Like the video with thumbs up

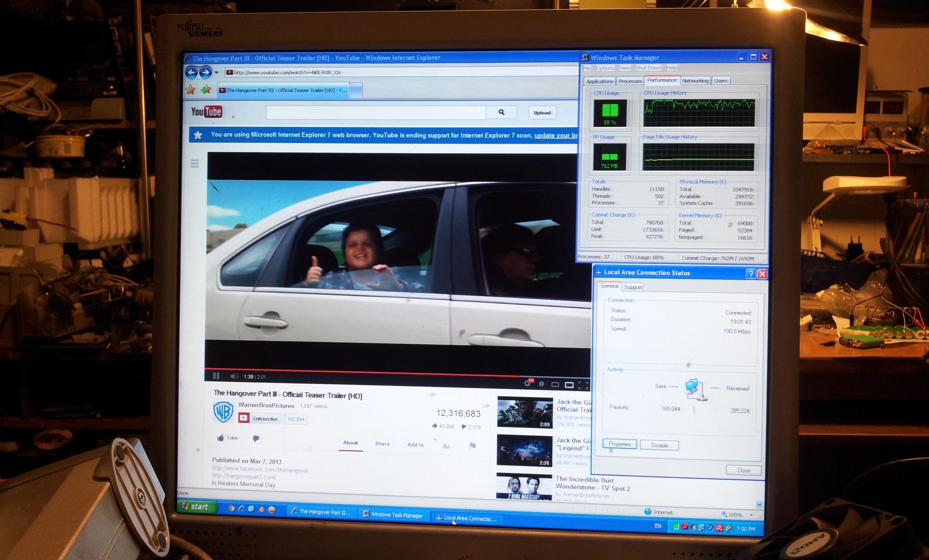pyautogui.click(x=227, y=438)
